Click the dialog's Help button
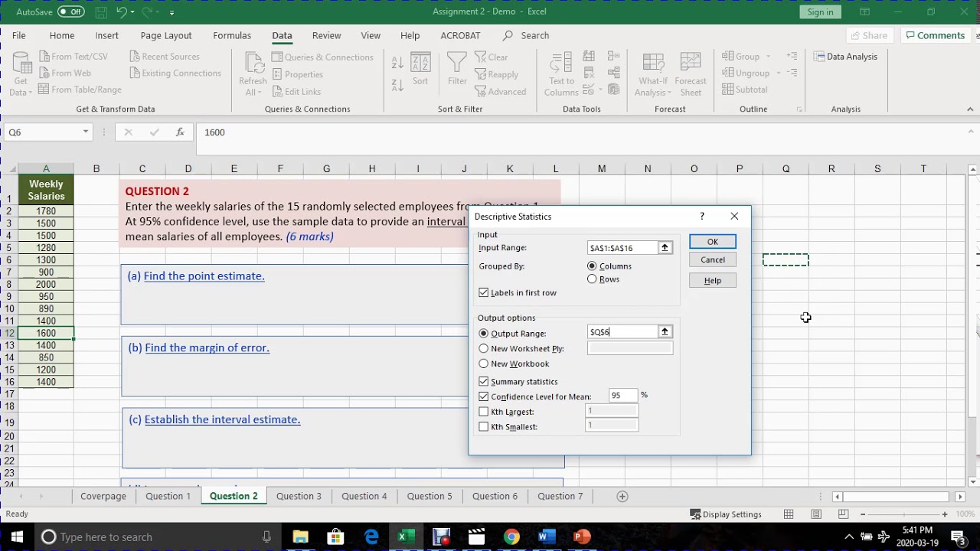 712,280
